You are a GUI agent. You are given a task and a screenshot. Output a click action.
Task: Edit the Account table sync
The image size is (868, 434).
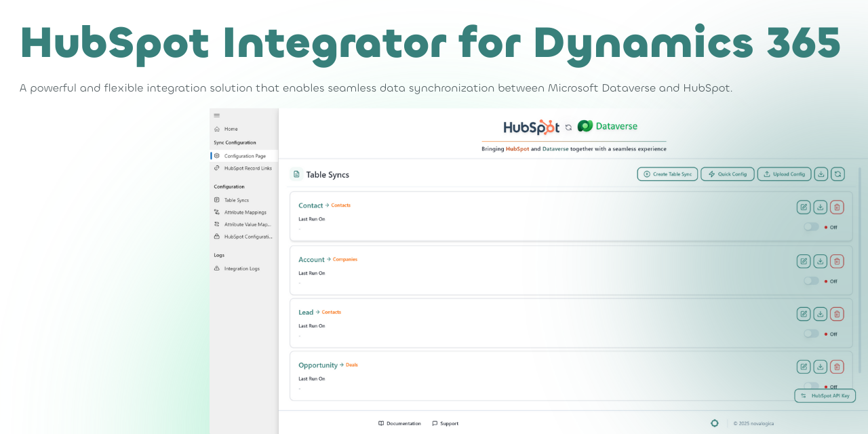point(804,261)
